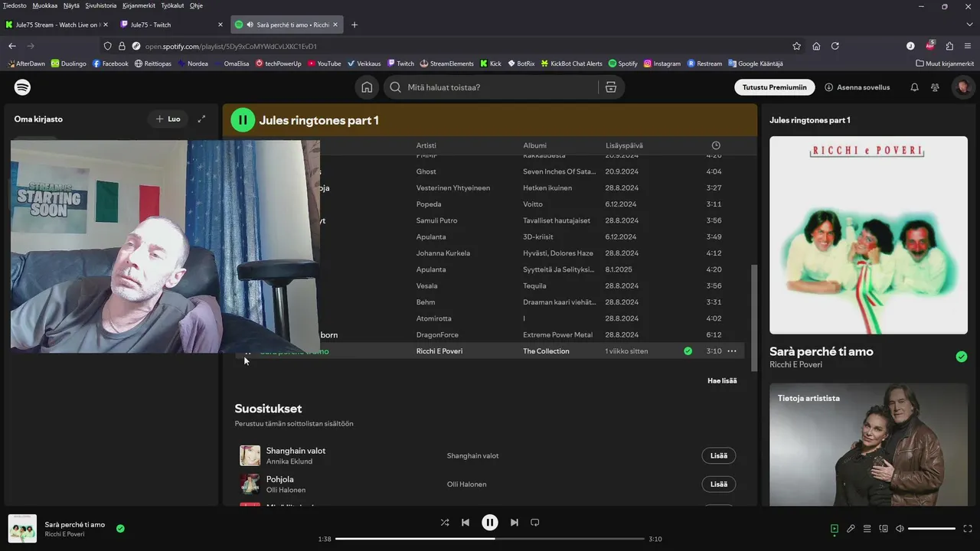Image resolution: width=980 pixels, height=551 pixels.
Task: Open the user profile avatar menu
Action: pos(963,87)
